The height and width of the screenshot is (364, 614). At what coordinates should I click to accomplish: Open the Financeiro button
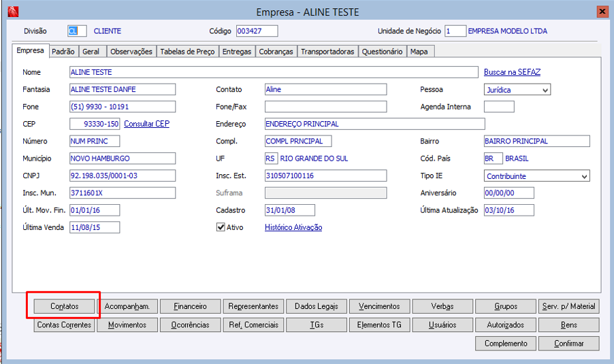pos(190,307)
